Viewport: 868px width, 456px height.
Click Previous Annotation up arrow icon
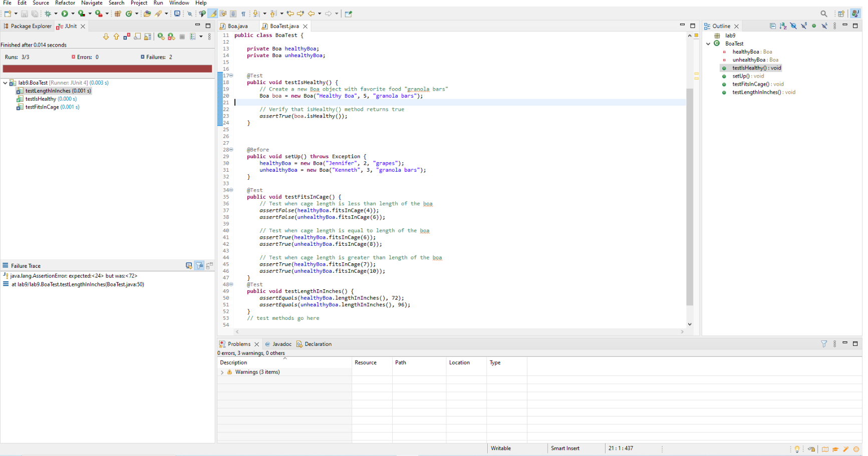click(272, 14)
